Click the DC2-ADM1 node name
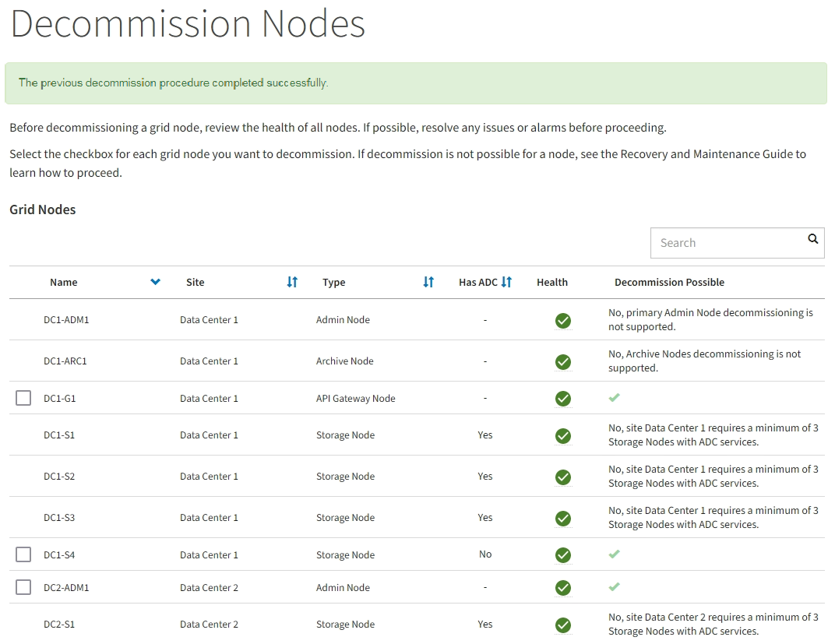835x644 pixels. [x=66, y=588]
